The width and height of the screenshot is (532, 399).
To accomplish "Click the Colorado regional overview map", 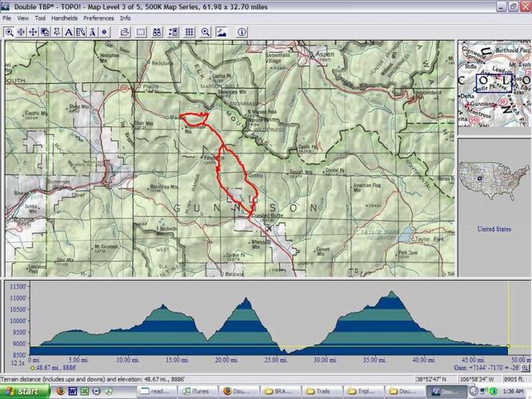I will [495, 83].
